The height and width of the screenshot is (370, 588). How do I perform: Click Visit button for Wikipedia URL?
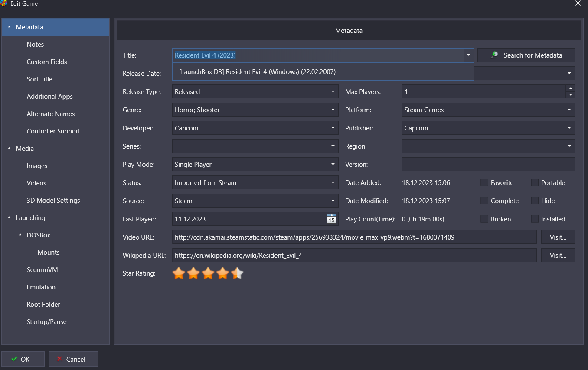point(558,255)
